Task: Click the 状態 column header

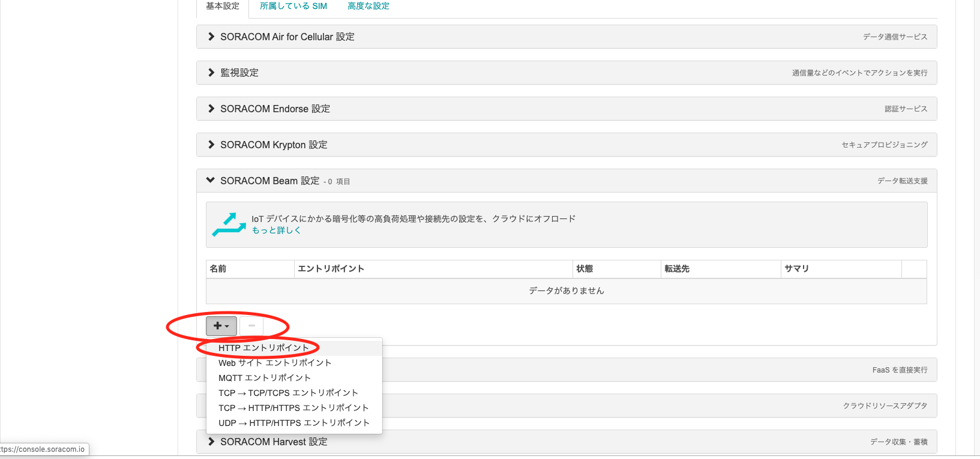Action: coord(617,269)
